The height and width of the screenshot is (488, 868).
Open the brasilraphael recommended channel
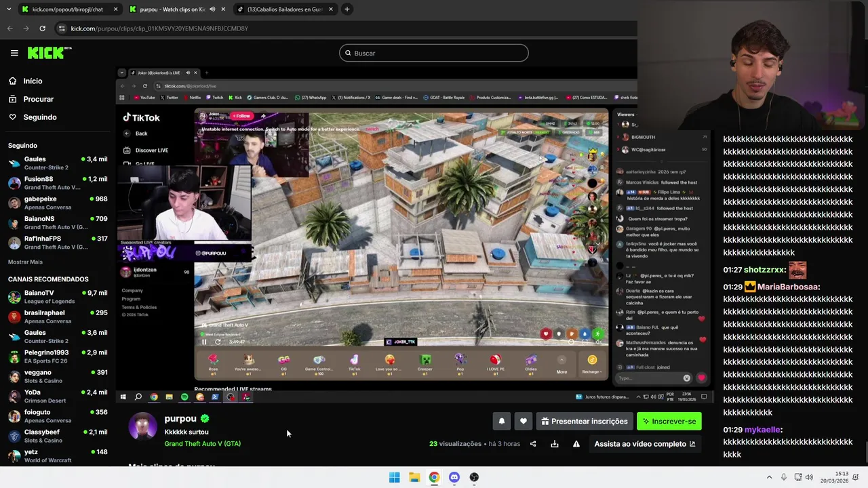(x=58, y=317)
